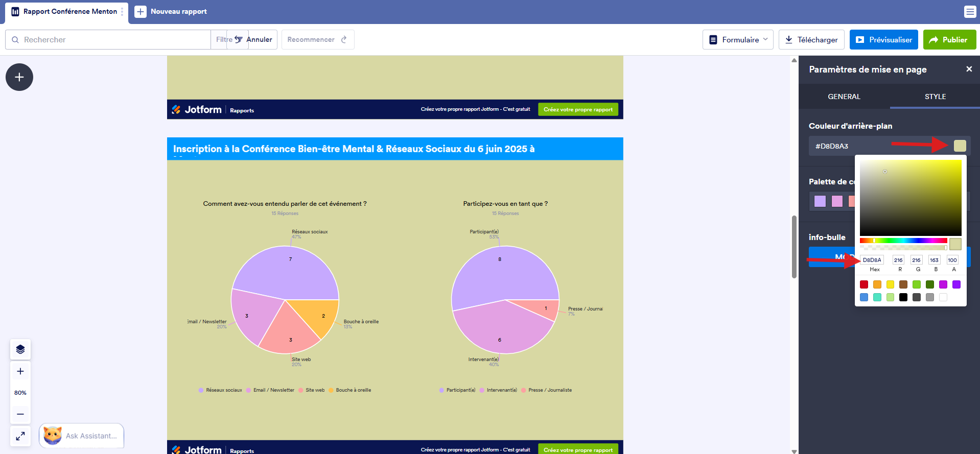Image resolution: width=980 pixels, height=454 pixels.
Task: Click Recommencer to redo
Action: [318, 39]
